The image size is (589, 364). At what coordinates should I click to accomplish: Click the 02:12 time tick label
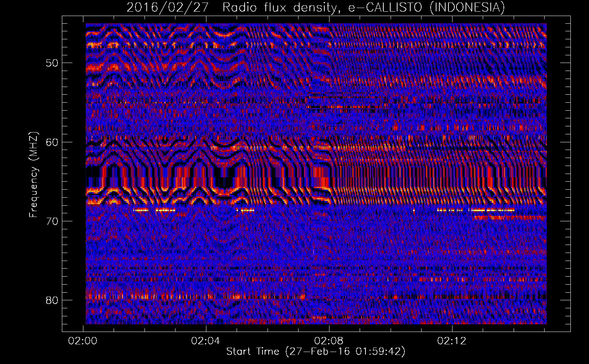(x=452, y=341)
